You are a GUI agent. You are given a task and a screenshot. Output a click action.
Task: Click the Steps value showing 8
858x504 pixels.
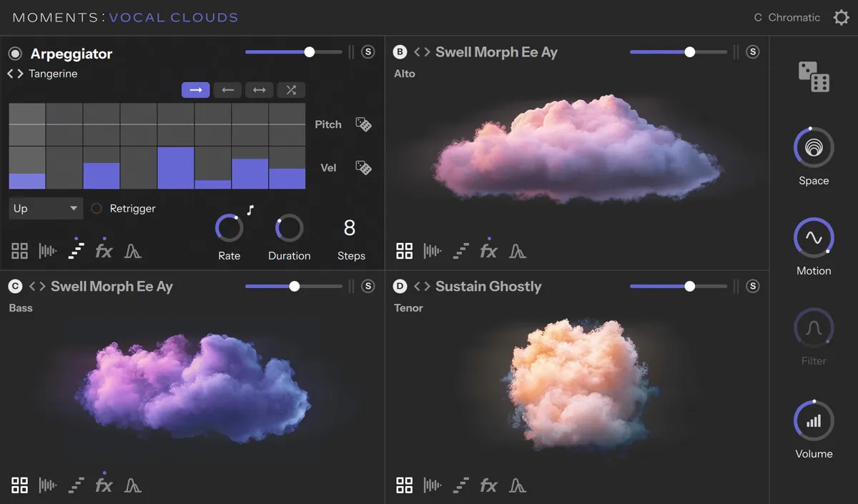(350, 227)
